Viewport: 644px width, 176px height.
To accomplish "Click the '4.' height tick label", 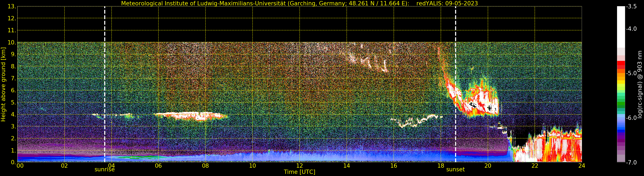I will tap(13, 114).
